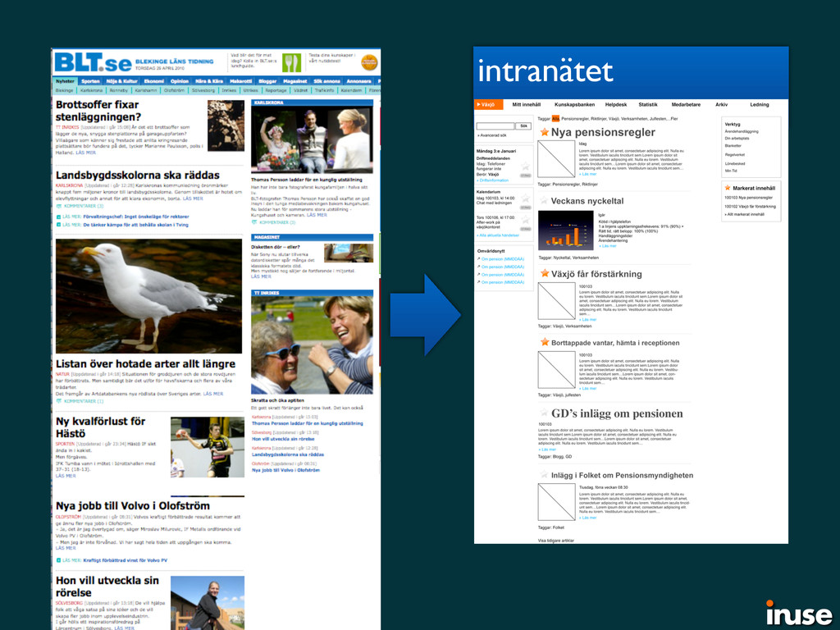Viewport: 840px width, 630px height.
Task: Toggle the gray star beside GD's inlägg om pensionen
Action: 545,413
